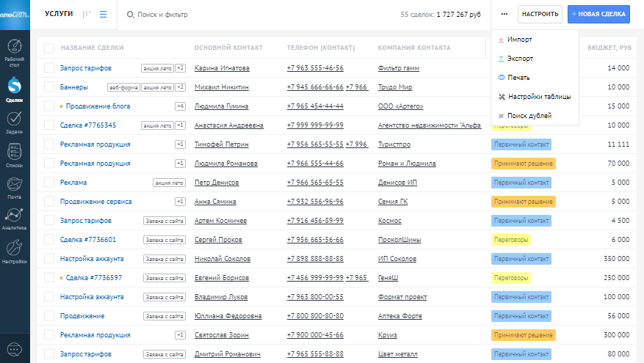Tick the checkbox beside Баннеры deal

pos(49,87)
